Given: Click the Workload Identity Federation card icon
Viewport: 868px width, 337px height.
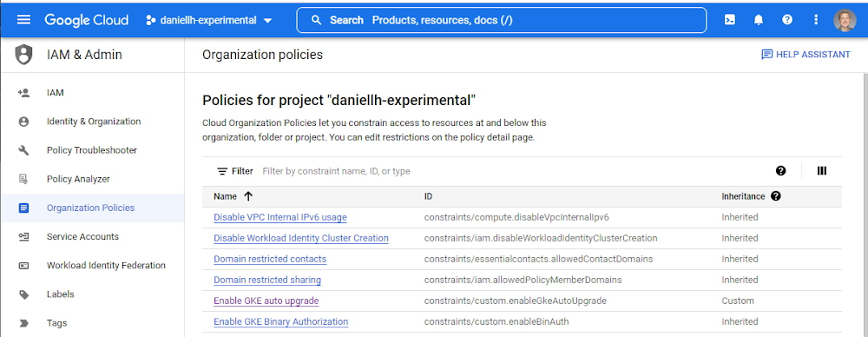Looking at the screenshot, I should (x=23, y=266).
